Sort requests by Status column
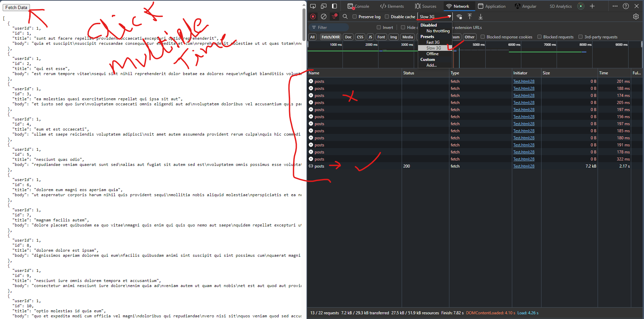Image resolution: width=644 pixels, height=319 pixels. tap(426, 73)
